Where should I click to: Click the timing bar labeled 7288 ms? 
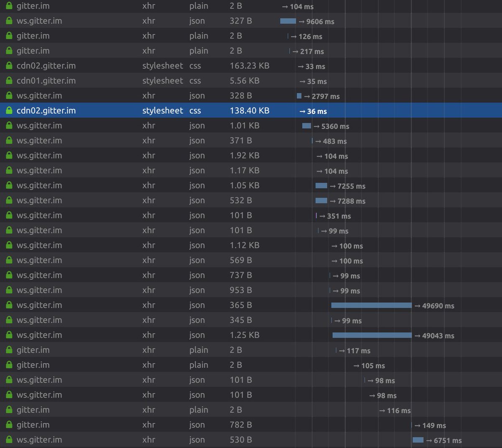[321, 201]
